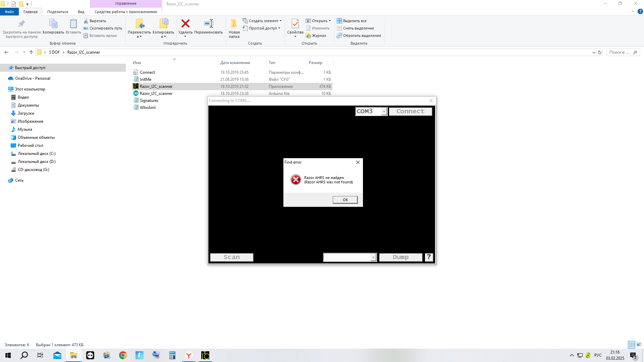Select the InitMe file
644x362 pixels.
[146, 79]
